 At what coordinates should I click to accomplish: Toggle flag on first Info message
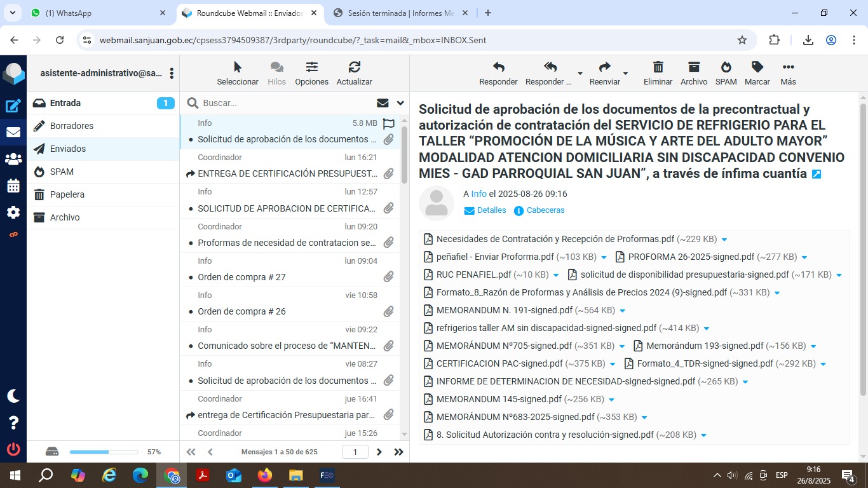coord(388,124)
